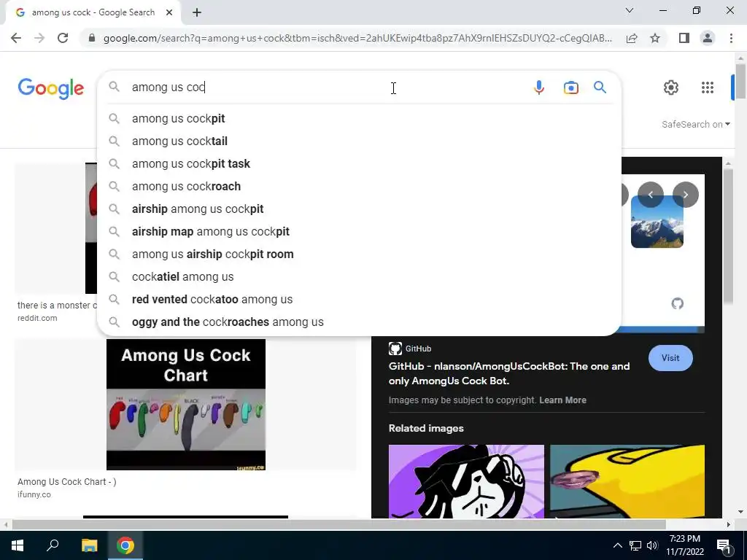Go to Google home via logo
This screenshot has width=747, height=560.
click(51, 88)
